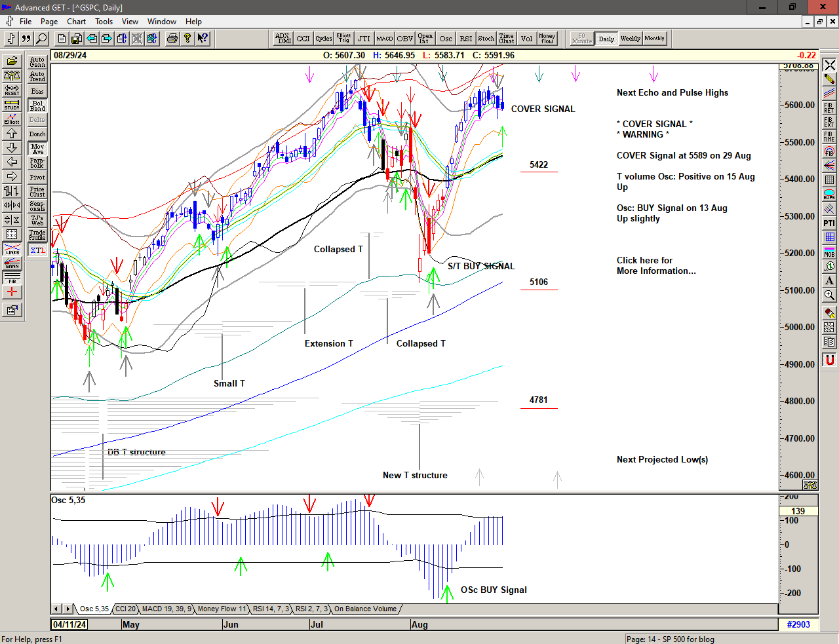Open the Chart menu

point(76,22)
